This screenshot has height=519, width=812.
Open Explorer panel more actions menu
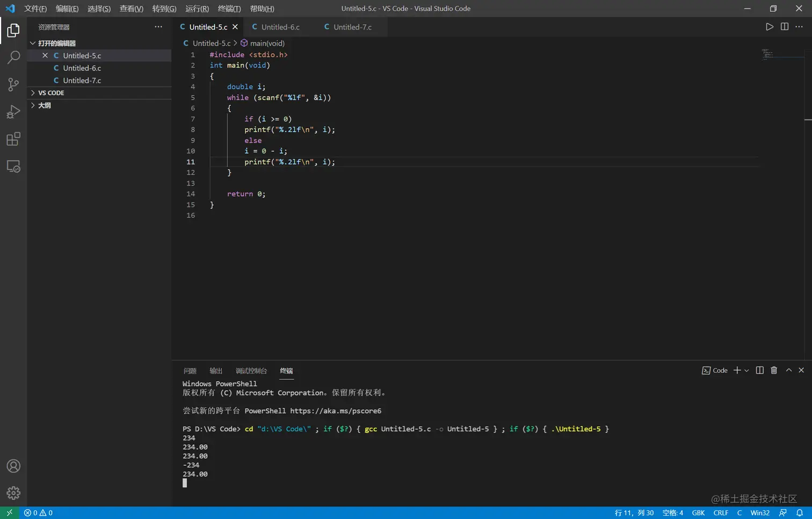tap(158, 27)
